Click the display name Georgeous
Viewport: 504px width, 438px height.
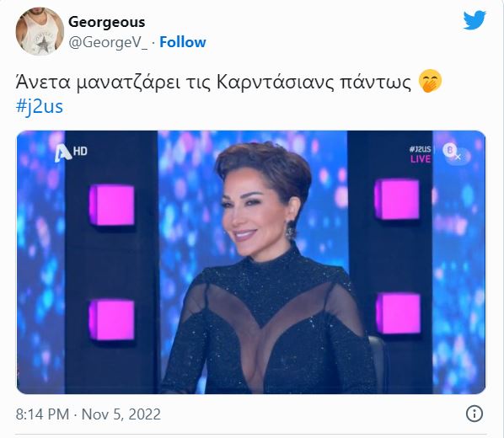coord(107,22)
